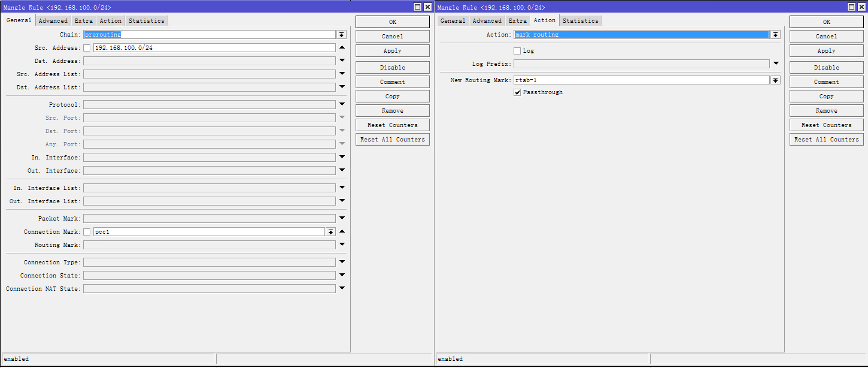Toggle Src. Address invert checkbox

[87, 48]
